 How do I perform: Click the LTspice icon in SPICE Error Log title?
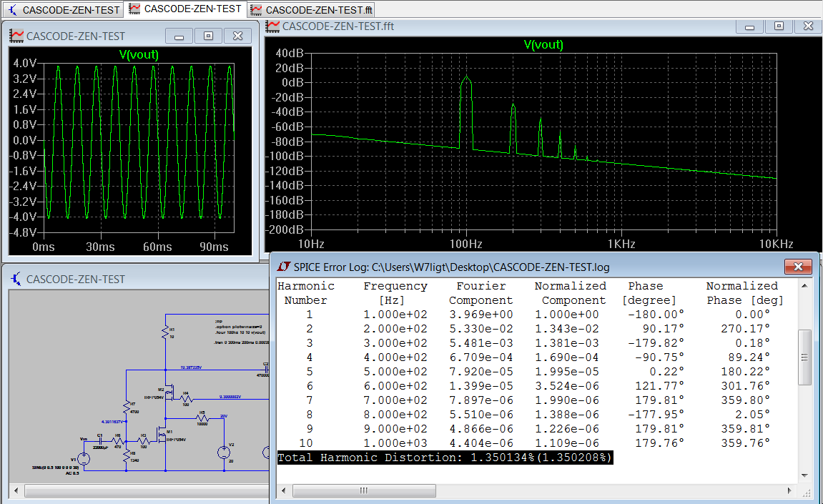click(x=284, y=267)
